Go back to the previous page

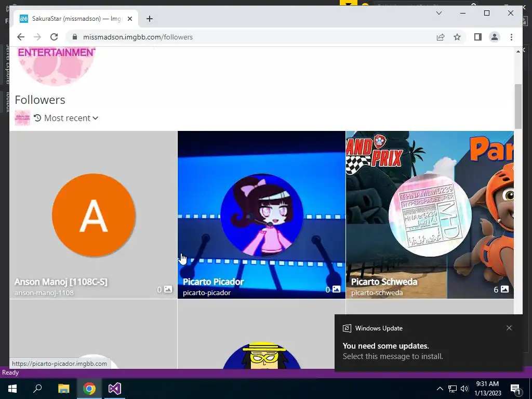point(21,37)
